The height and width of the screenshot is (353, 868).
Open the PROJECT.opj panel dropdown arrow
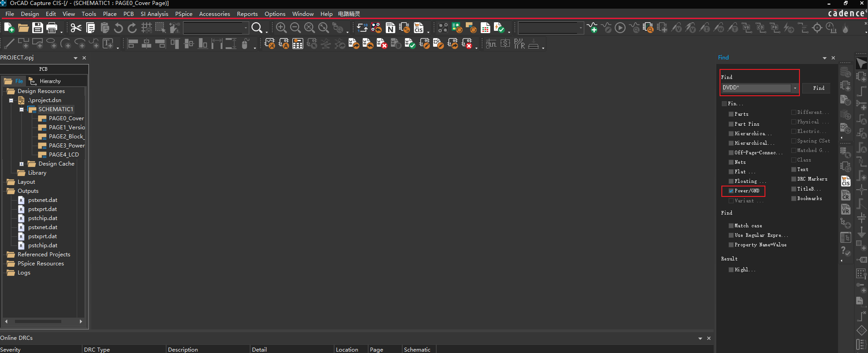[x=75, y=58]
